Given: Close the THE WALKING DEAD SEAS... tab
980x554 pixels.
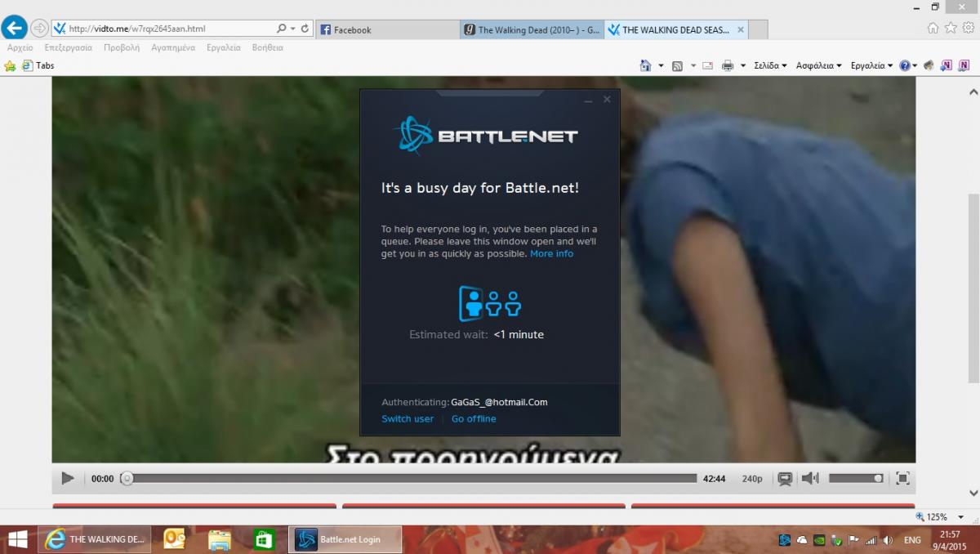Looking at the screenshot, I should 741,29.
